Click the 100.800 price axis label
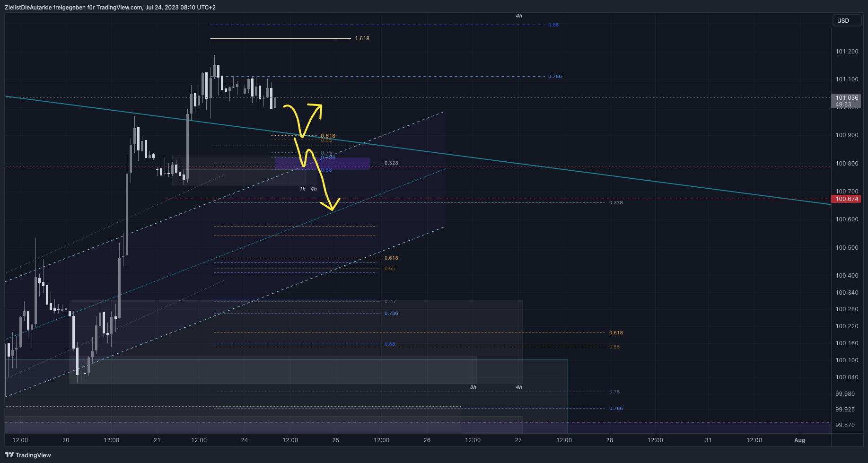The image size is (868, 463). (847, 164)
